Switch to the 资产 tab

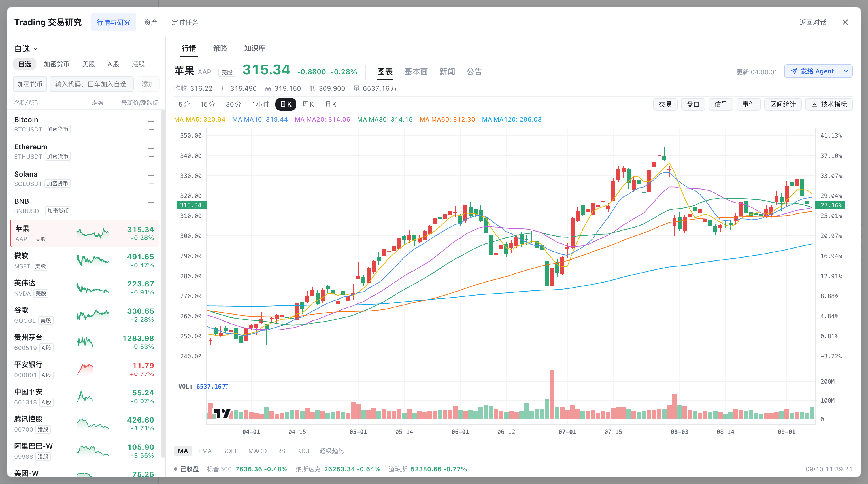tap(151, 22)
